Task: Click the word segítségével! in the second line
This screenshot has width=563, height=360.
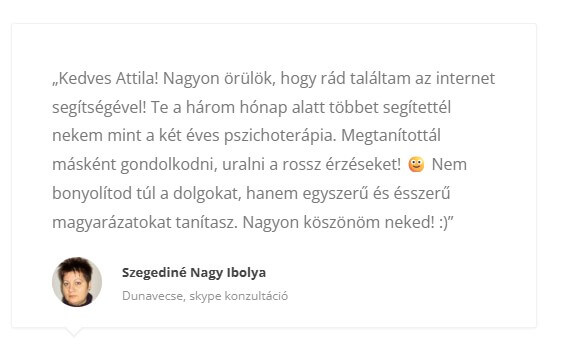Action: click(99, 108)
